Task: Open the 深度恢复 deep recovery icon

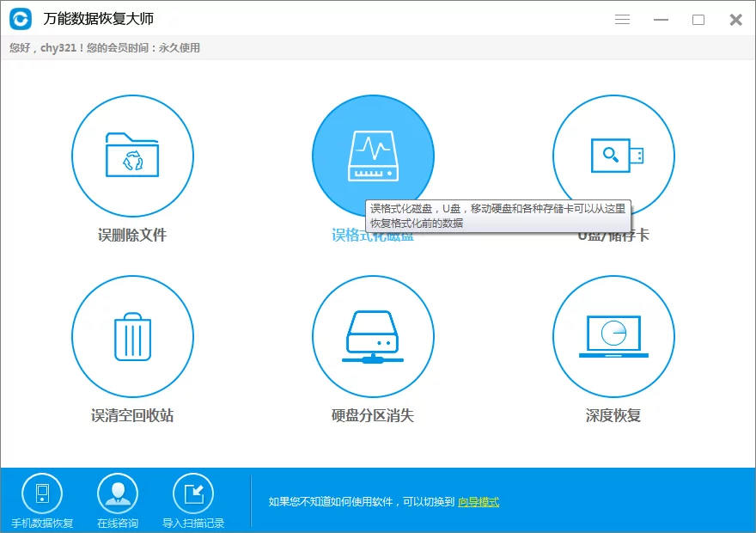Action: pos(613,336)
